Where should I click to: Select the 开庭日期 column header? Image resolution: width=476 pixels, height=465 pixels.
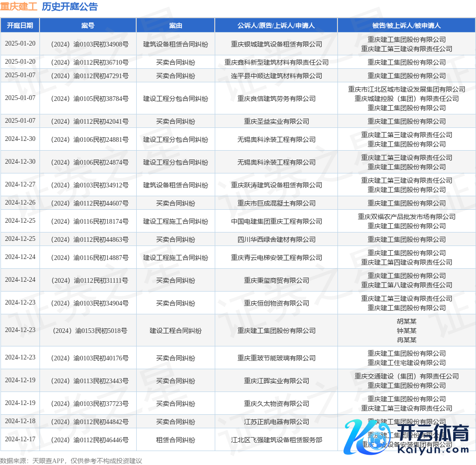(20, 26)
